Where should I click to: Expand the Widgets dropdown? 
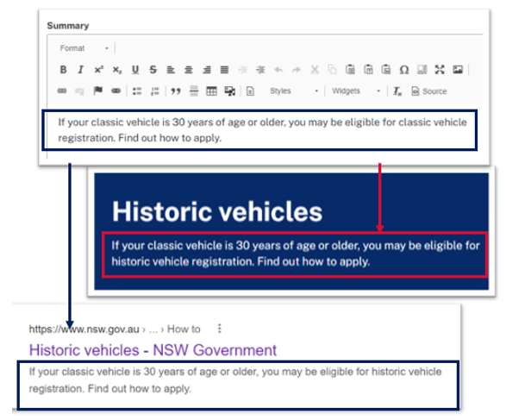click(x=356, y=91)
